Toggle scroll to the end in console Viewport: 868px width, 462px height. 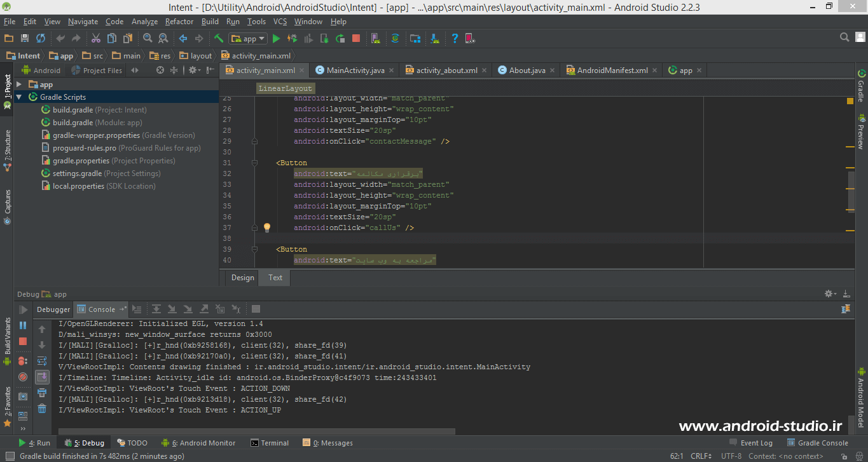(x=42, y=377)
